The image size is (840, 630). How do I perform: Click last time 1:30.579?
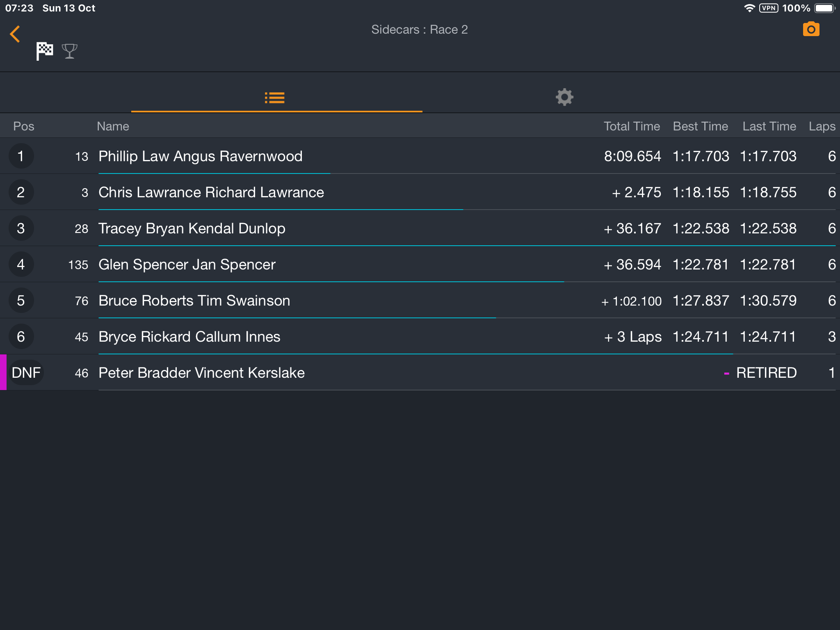[768, 301]
